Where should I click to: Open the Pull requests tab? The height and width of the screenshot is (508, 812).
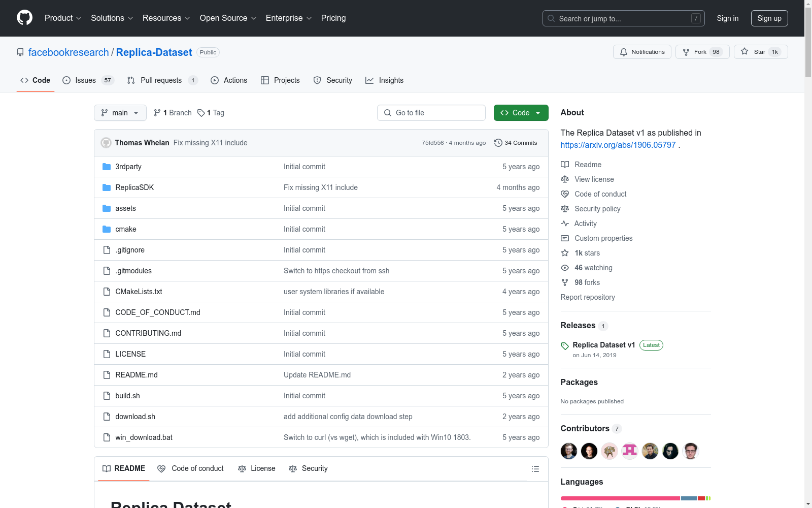click(162, 80)
